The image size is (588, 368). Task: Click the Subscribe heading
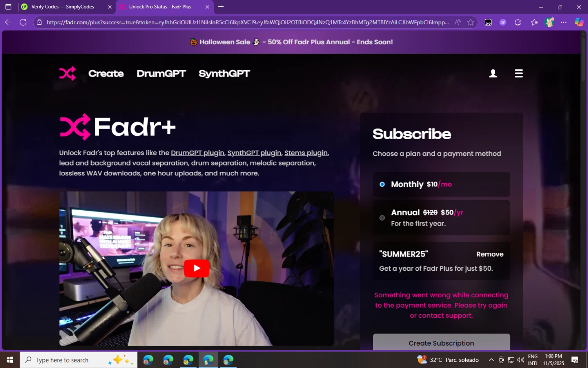point(412,134)
